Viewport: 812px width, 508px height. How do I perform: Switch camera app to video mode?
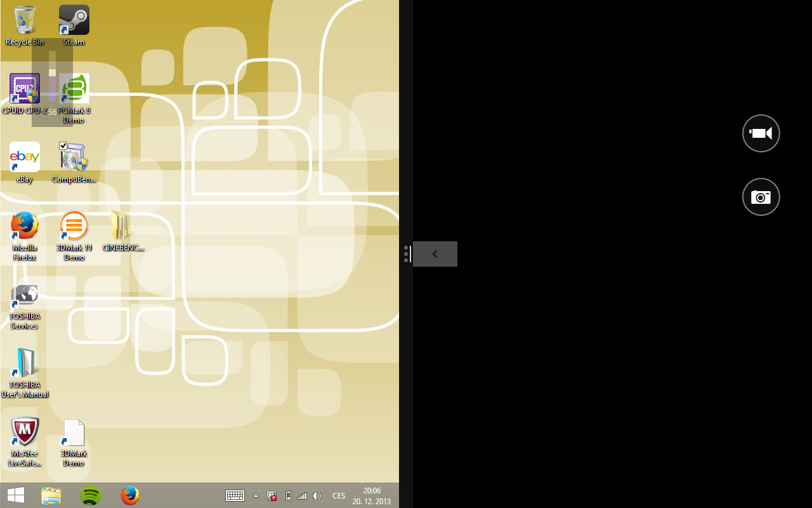click(761, 133)
